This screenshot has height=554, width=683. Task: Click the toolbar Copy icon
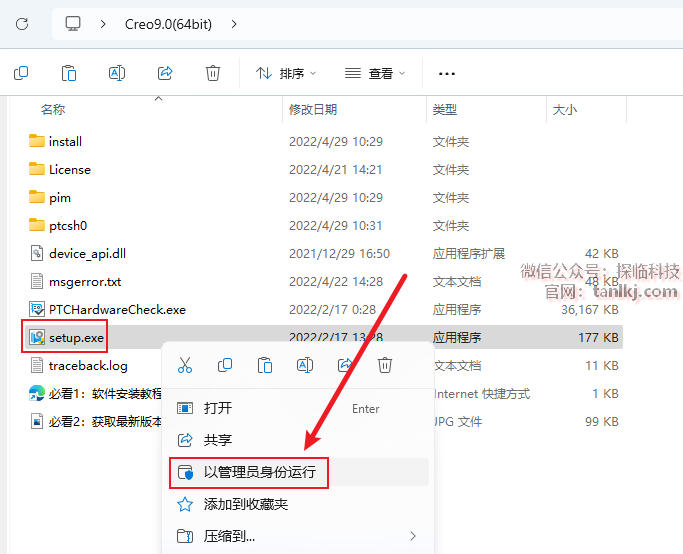pyautogui.click(x=21, y=73)
